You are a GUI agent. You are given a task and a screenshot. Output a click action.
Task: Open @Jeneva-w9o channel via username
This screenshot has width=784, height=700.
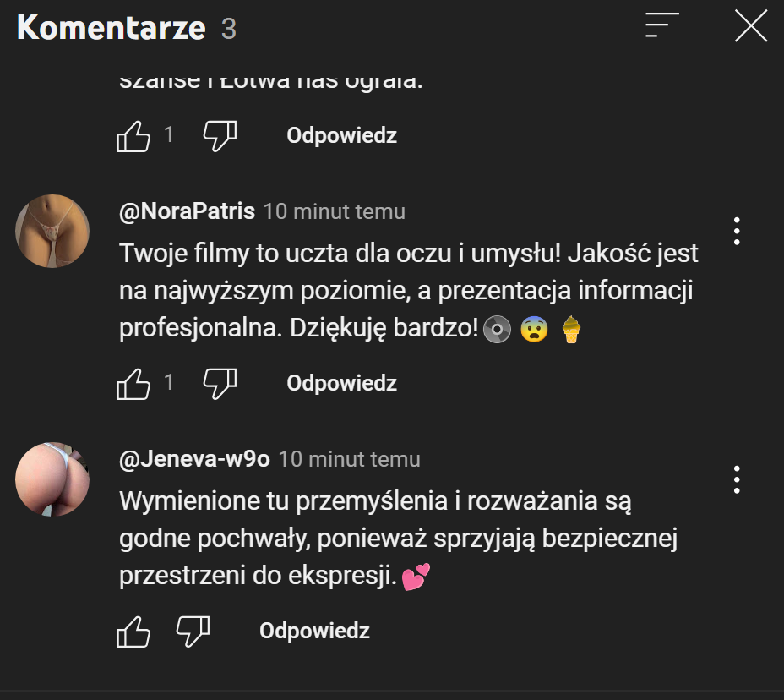click(x=194, y=459)
